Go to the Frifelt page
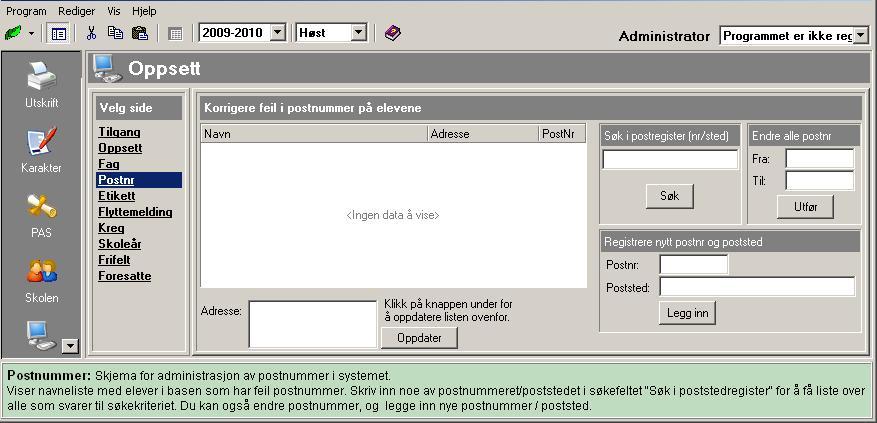 tap(114, 260)
